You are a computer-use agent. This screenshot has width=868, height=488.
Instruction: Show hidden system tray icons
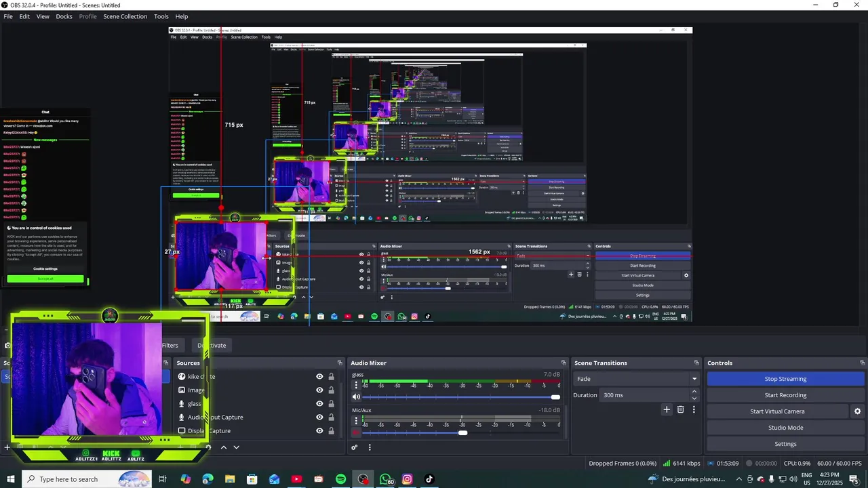pyautogui.click(x=739, y=479)
